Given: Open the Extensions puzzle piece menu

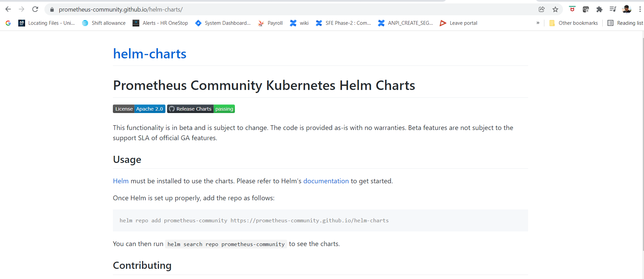Looking at the screenshot, I should (x=599, y=10).
